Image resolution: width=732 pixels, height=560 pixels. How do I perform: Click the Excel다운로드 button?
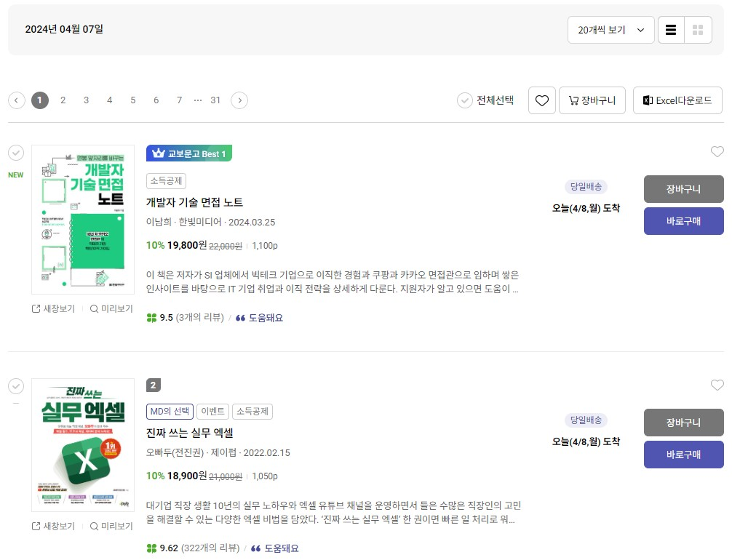tap(677, 100)
